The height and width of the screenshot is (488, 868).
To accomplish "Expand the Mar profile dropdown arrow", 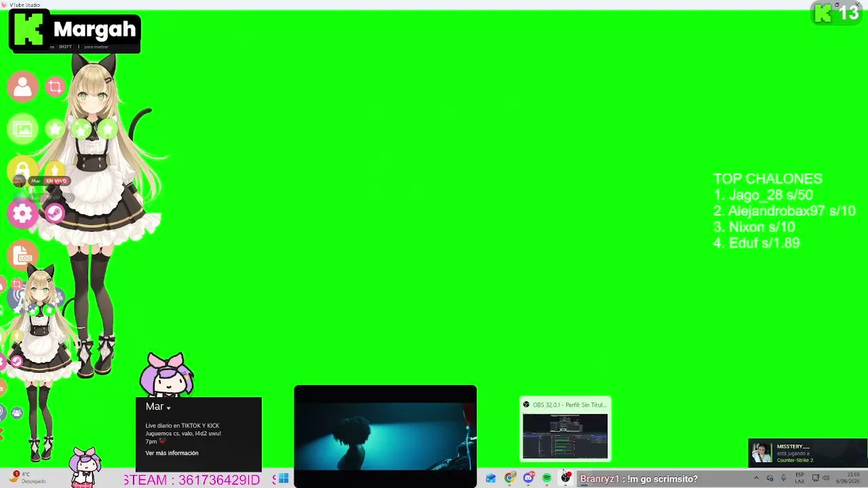I will pos(168,407).
